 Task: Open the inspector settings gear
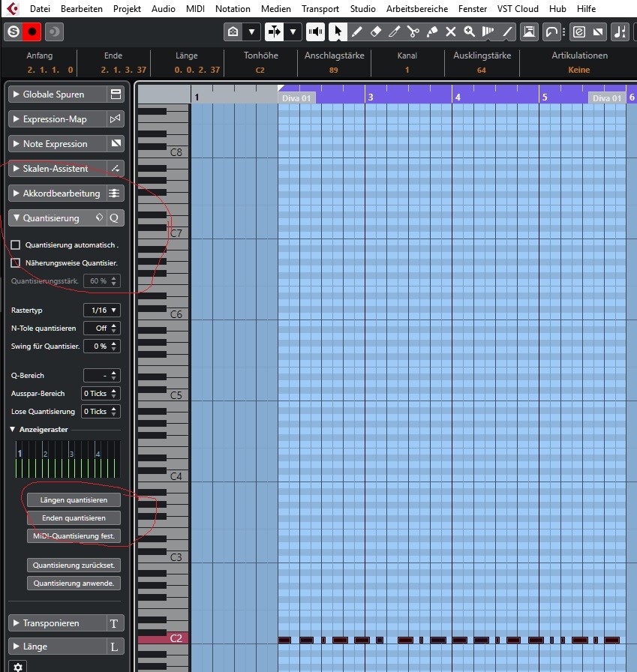pos(18,666)
